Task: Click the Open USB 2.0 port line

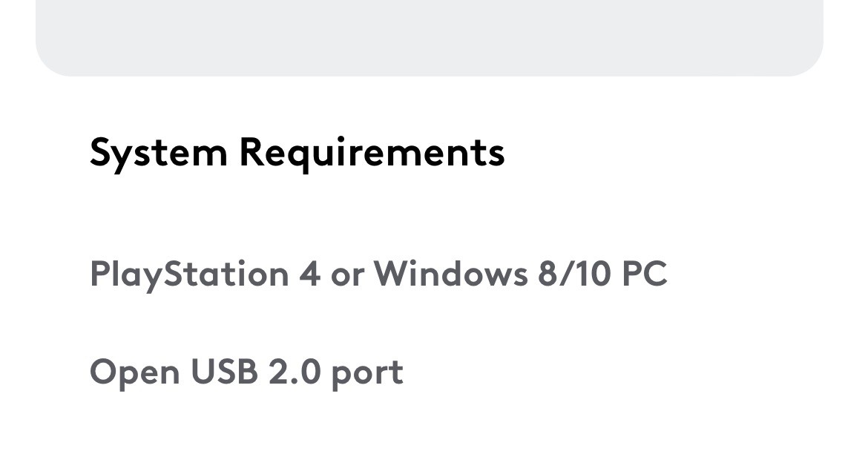Action: pos(246,372)
